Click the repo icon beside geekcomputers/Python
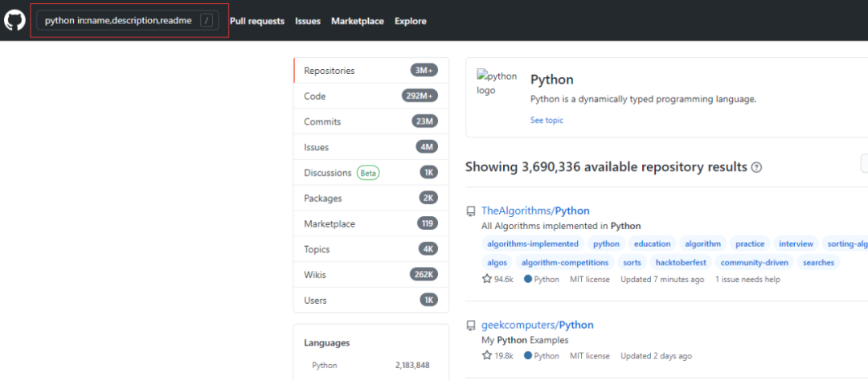 (470, 325)
